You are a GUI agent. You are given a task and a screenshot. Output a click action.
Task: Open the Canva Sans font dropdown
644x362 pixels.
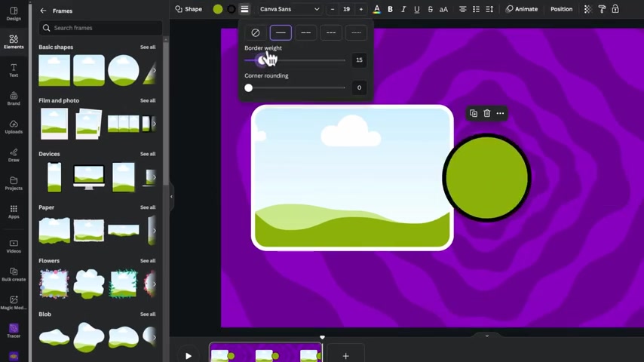tap(290, 9)
